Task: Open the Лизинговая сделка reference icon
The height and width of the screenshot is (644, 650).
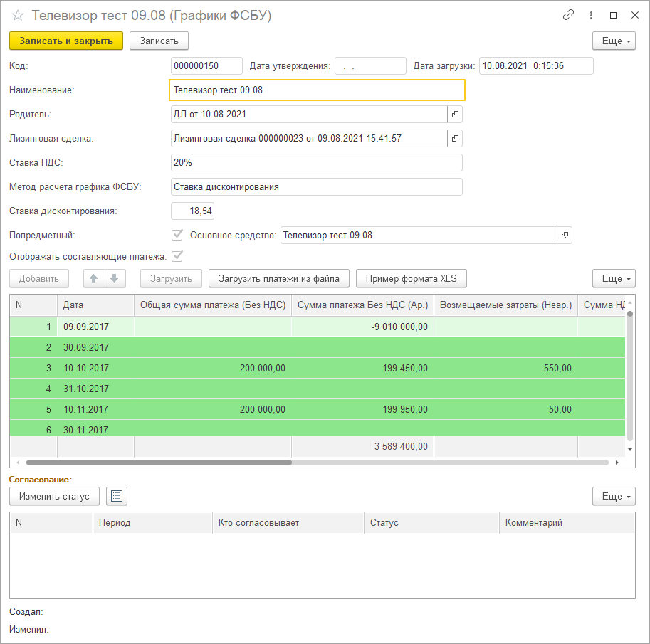Action: 455,138
